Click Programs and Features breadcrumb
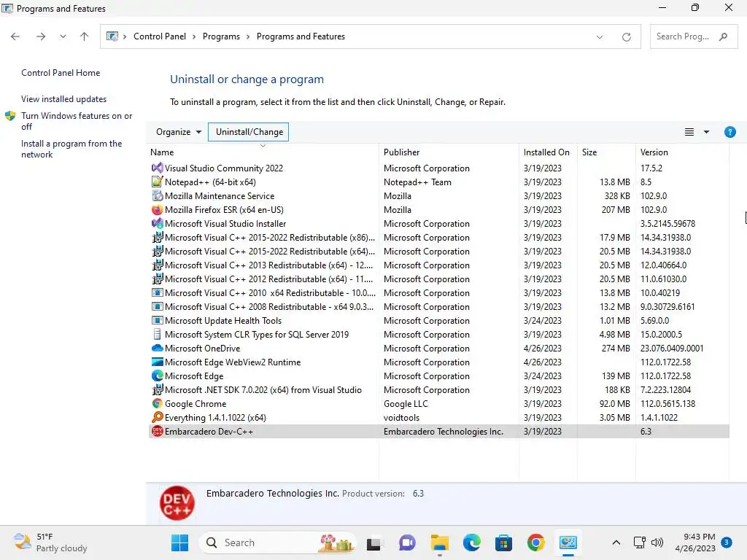The width and height of the screenshot is (747, 560). click(301, 36)
